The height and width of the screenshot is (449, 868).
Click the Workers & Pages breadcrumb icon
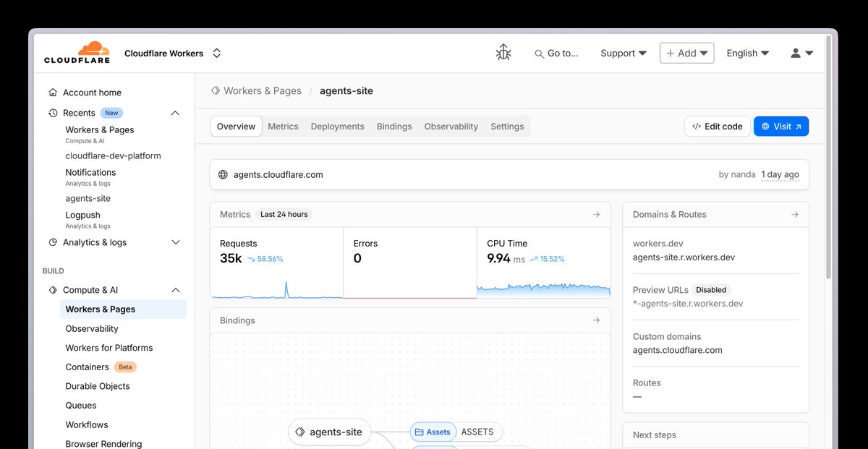point(216,90)
